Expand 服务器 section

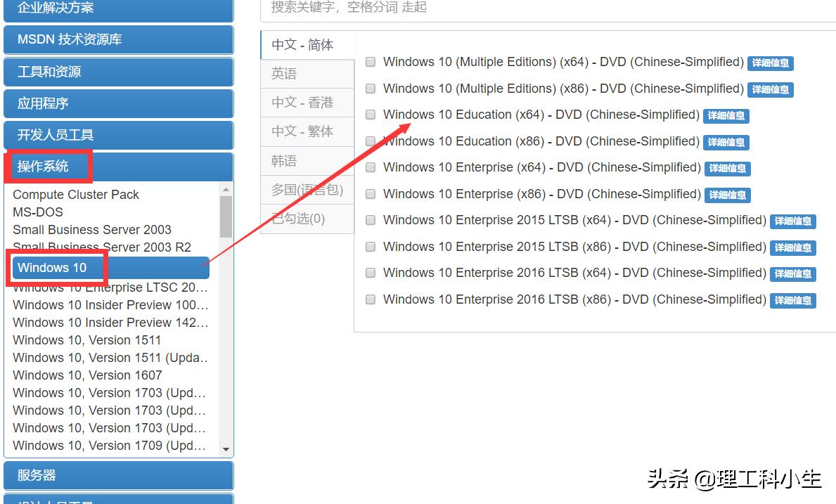click(x=118, y=475)
